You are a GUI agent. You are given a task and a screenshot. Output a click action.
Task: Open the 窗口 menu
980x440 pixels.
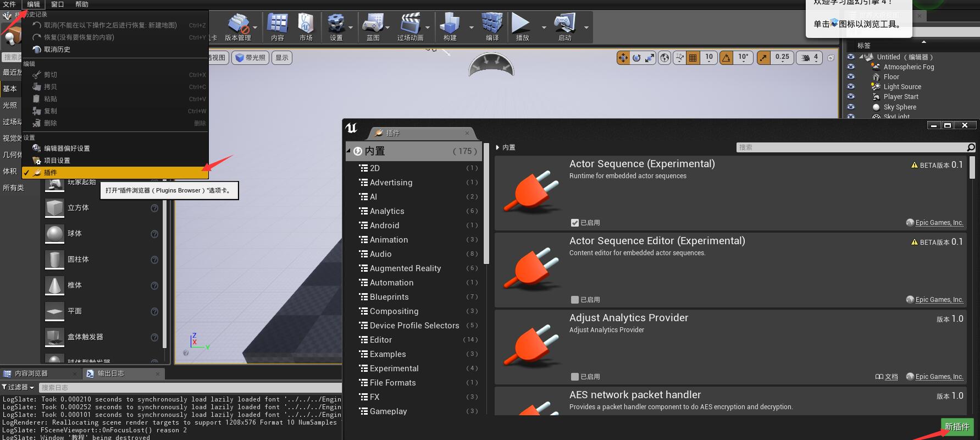coord(57,4)
